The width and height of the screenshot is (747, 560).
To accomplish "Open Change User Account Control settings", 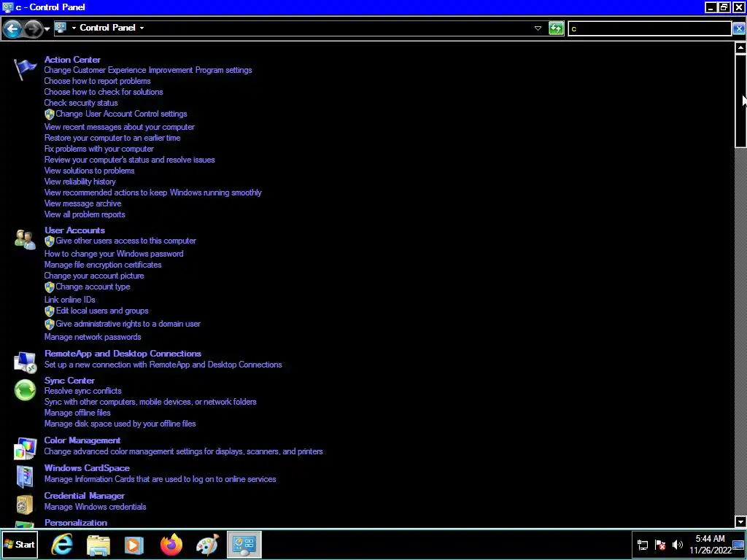I will click(x=121, y=114).
